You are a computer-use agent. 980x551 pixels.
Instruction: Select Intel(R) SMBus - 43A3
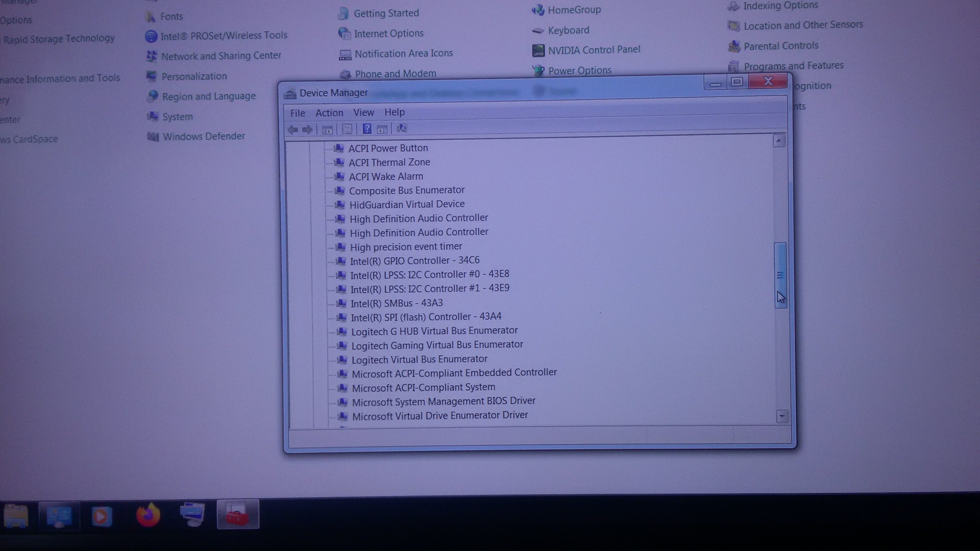(397, 303)
